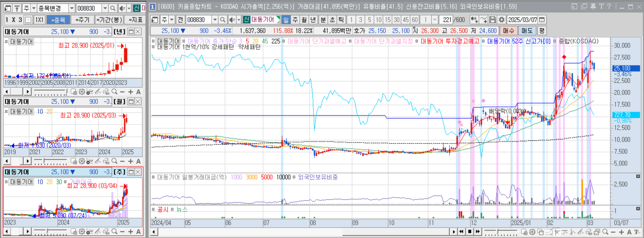The width and height of the screenshot is (644, 238).
Task: Click the T font icon in the title bar
Action: 601,6
